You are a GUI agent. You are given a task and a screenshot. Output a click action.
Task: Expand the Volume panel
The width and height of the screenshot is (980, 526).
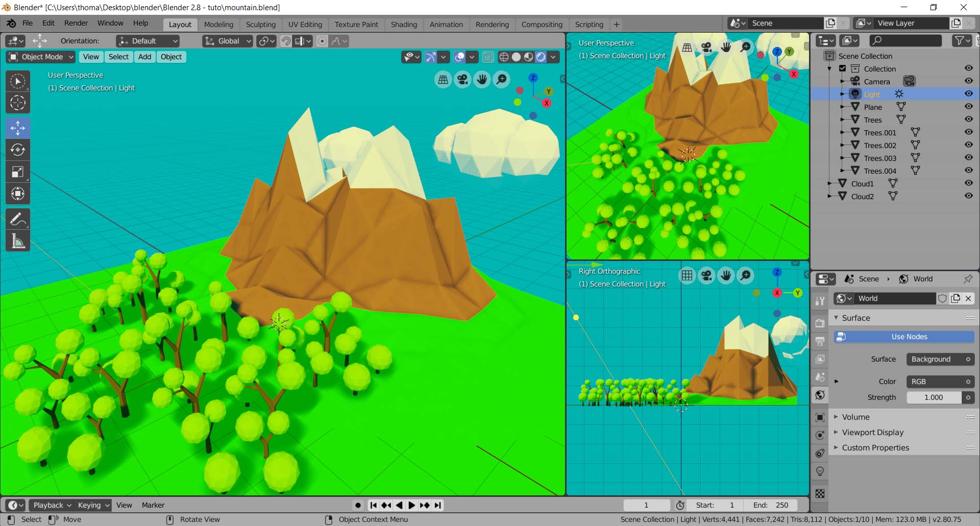click(x=855, y=417)
